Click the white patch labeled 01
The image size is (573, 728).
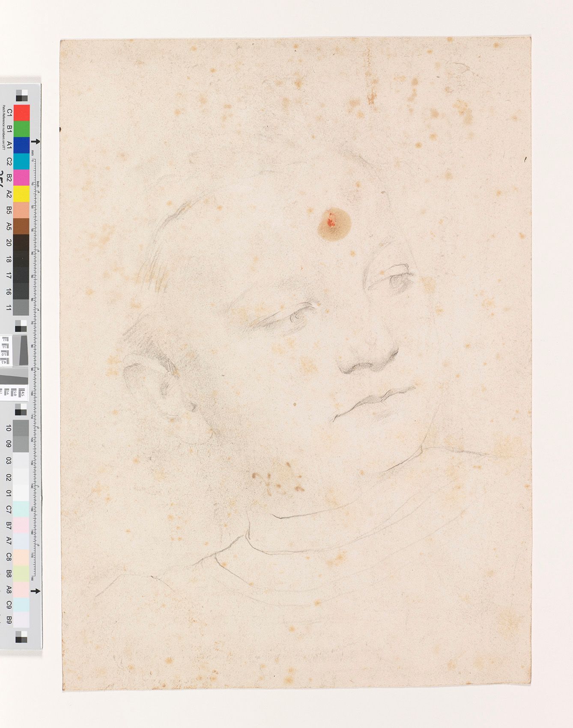(21, 493)
